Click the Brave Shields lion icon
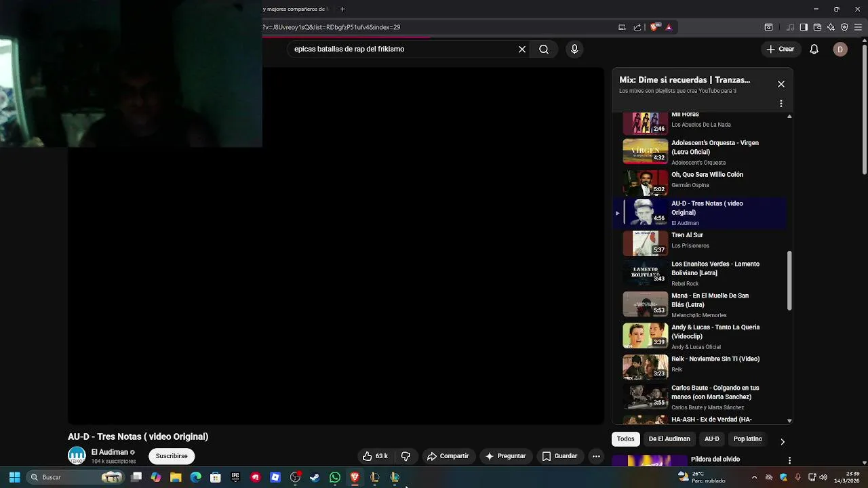The width and height of the screenshot is (868, 488). click(654, 27)
